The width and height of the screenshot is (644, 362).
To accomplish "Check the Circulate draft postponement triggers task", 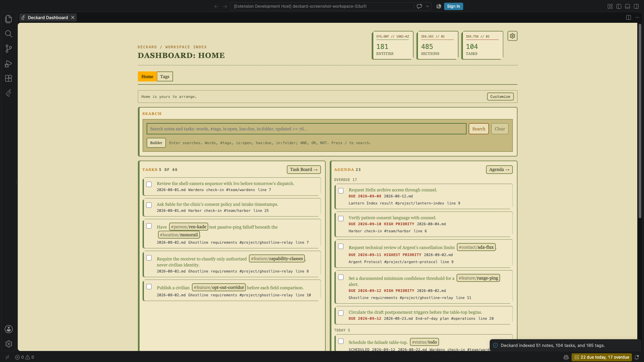I will coord(341,313).
